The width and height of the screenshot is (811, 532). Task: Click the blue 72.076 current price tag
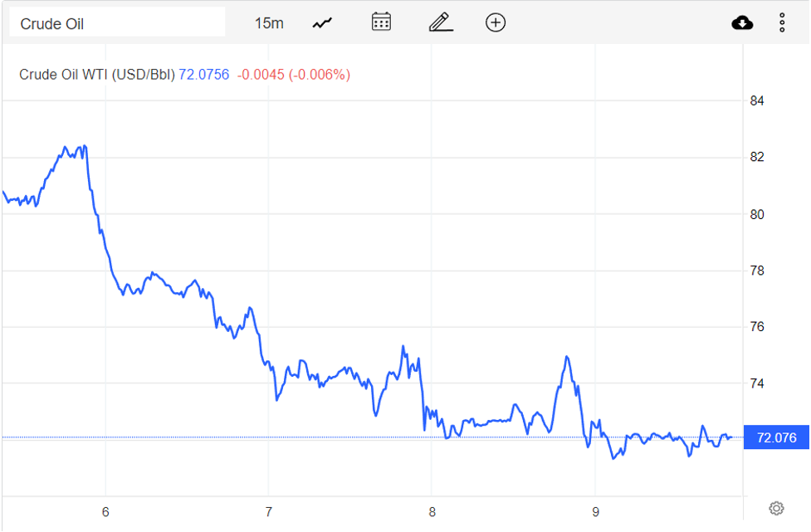pyautogui.click(x=776, y=437)
